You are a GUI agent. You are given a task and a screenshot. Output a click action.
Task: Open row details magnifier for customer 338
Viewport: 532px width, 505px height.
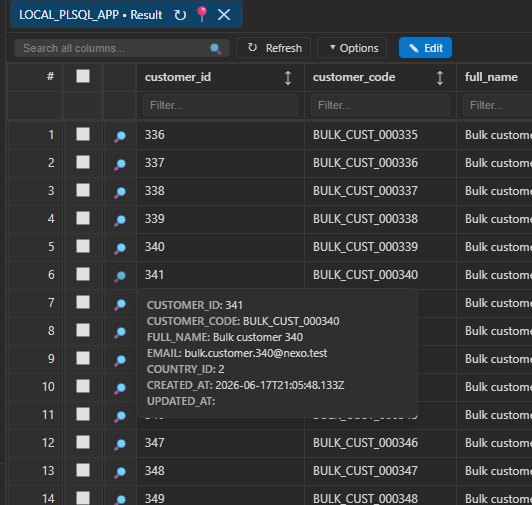(120, 192)
